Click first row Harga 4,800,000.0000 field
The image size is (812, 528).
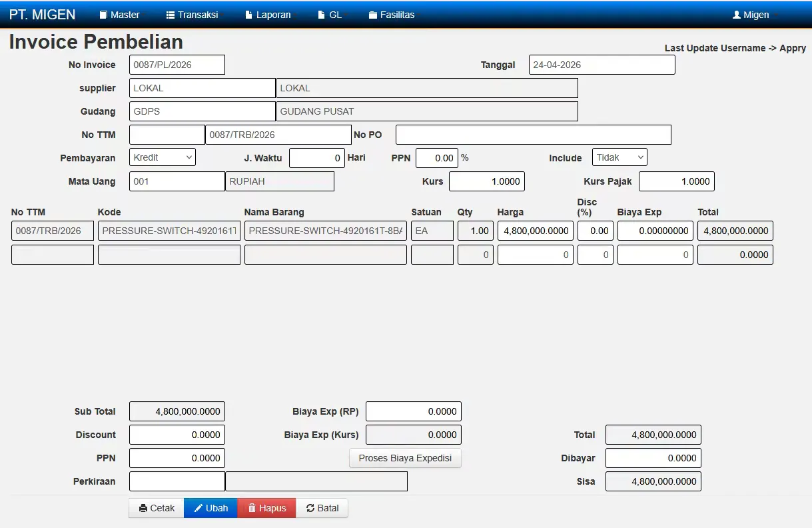[x=536, y=231]
